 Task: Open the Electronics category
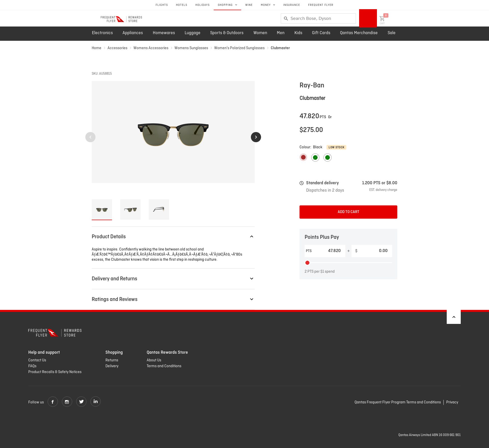102,33
